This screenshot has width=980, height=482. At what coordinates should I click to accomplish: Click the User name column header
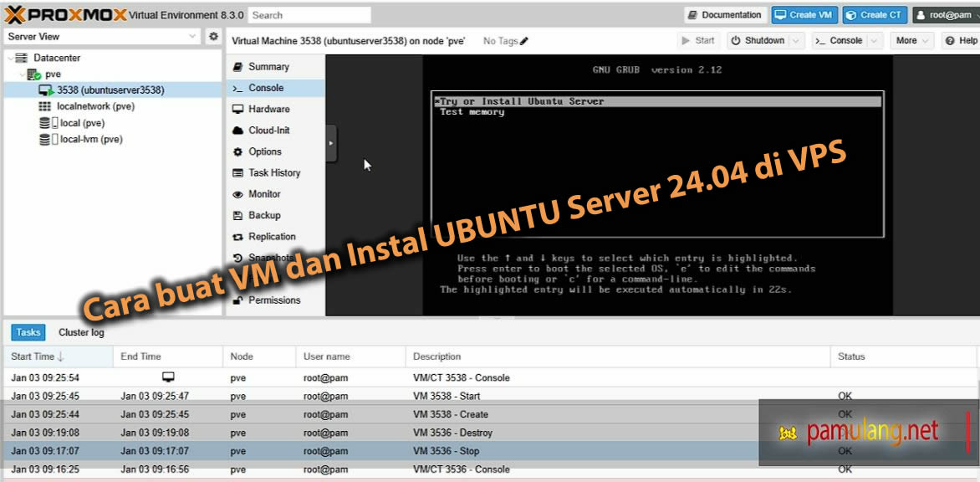[350, 356]
